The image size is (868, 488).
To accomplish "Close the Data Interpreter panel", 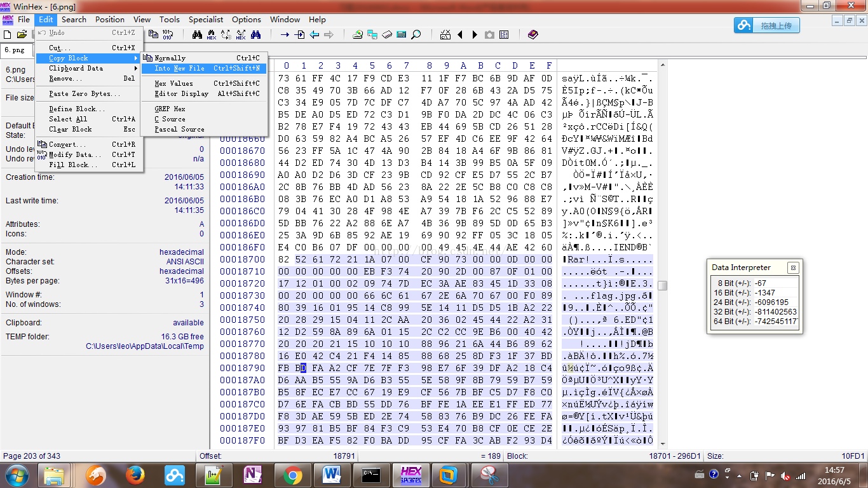I will tap(792, 268).
